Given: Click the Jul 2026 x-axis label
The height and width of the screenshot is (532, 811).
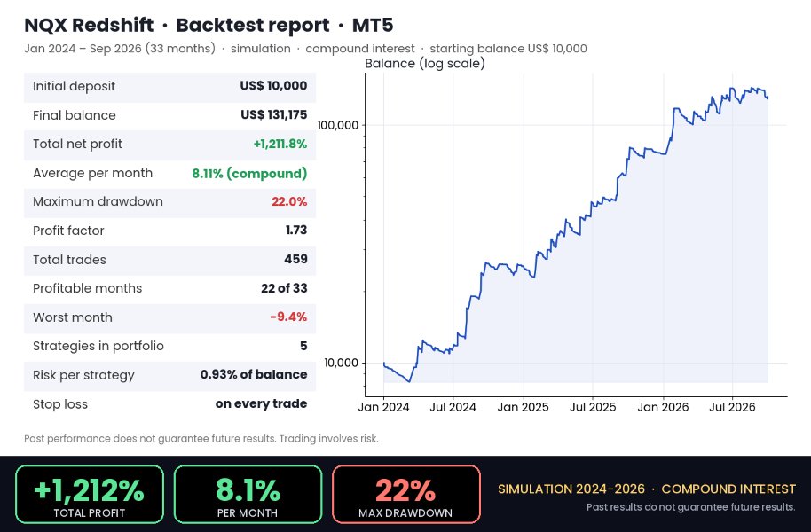Looking at the screenshot, I should pyautogui.click(x=732, y=407).
